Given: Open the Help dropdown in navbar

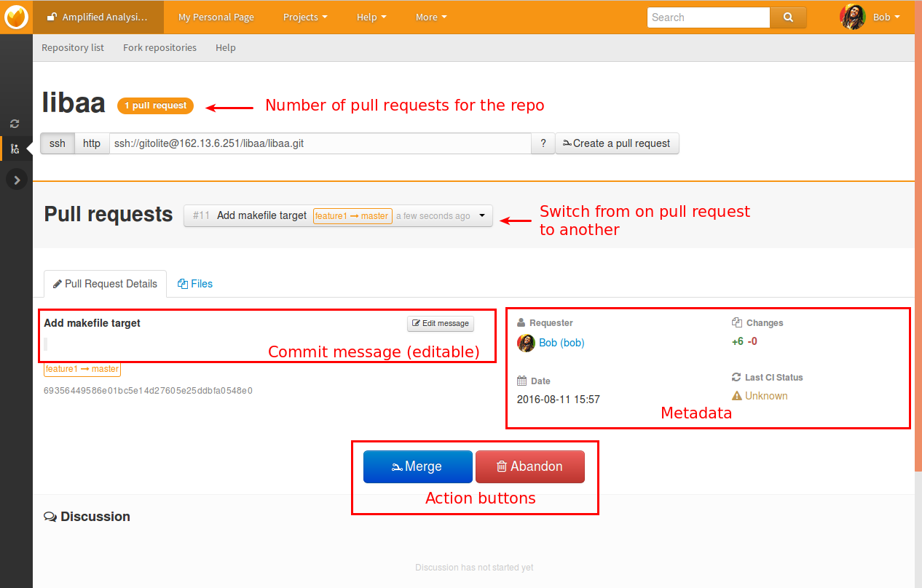Looking at the screenshot, I should point(371,17).
